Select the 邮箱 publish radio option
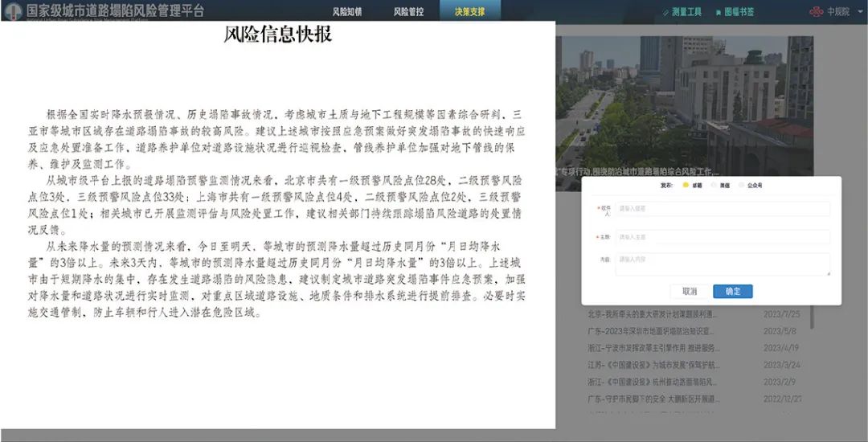 [x=686, y=186]
